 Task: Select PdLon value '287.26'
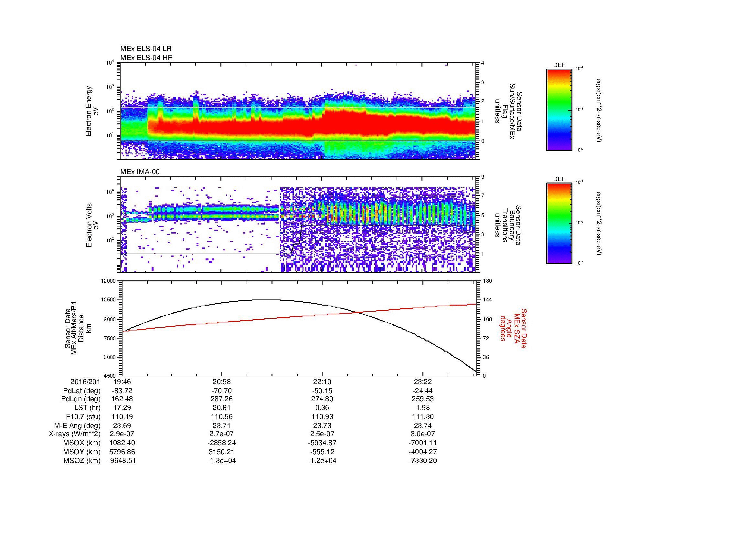coord(222,399)
